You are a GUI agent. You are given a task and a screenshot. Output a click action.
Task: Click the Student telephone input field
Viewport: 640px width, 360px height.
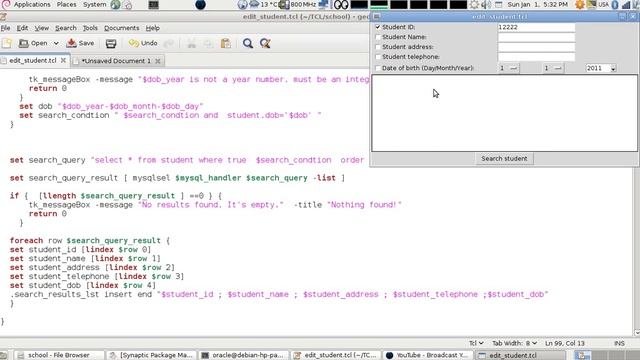(536, 57)
